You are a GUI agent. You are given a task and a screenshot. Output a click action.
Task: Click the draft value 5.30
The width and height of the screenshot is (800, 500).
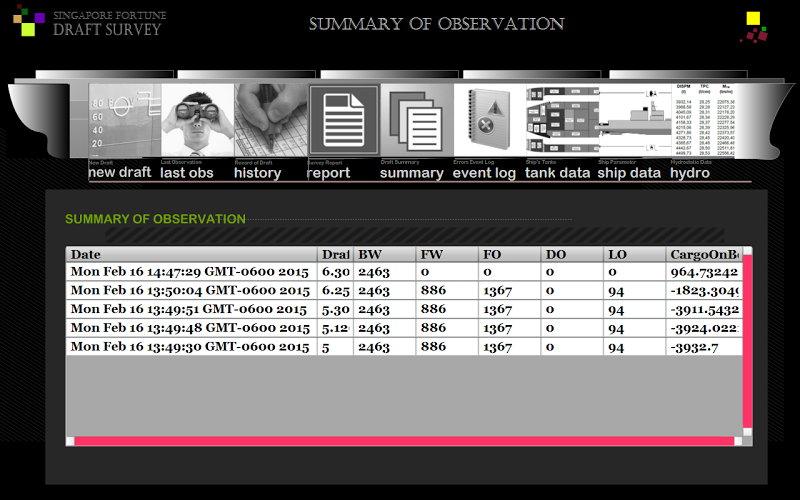(336, 310)
